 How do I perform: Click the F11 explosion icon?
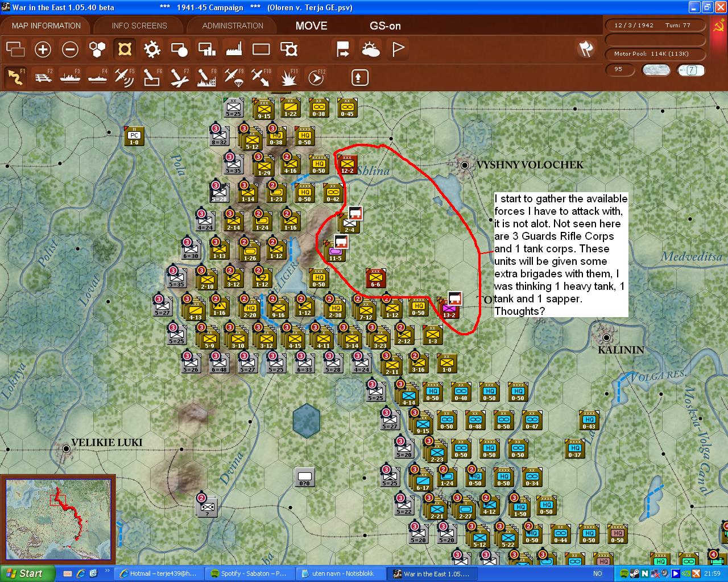289,77
